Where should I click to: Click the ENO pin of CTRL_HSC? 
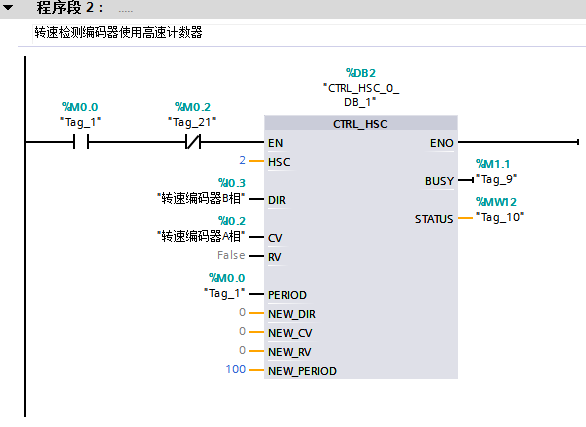[441, 143]
